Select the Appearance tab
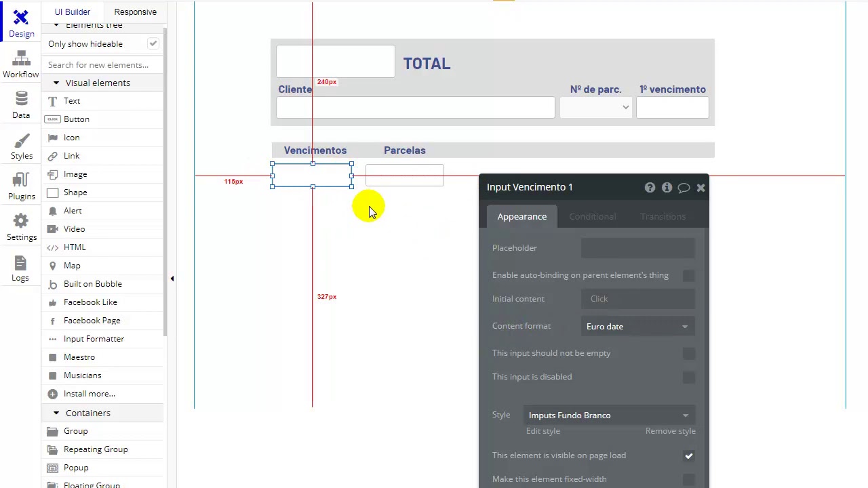Screen dimensions: 868x488 tap(521, 216)
